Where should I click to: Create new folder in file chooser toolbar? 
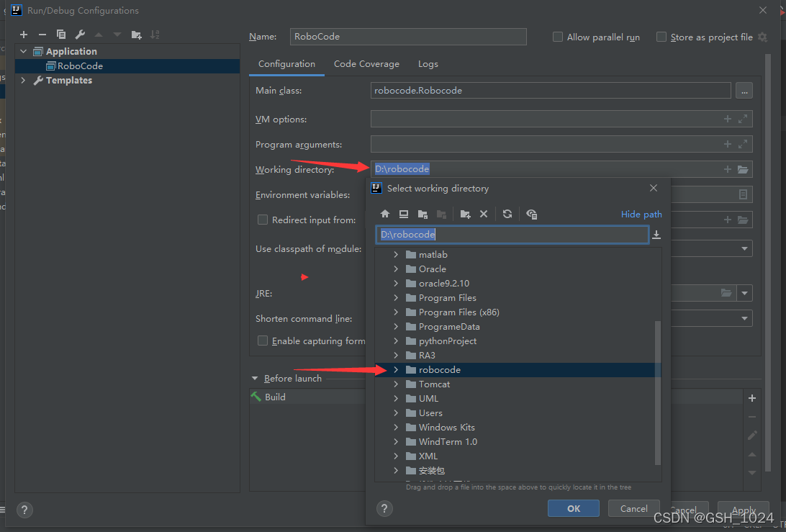tap(465, 214)
